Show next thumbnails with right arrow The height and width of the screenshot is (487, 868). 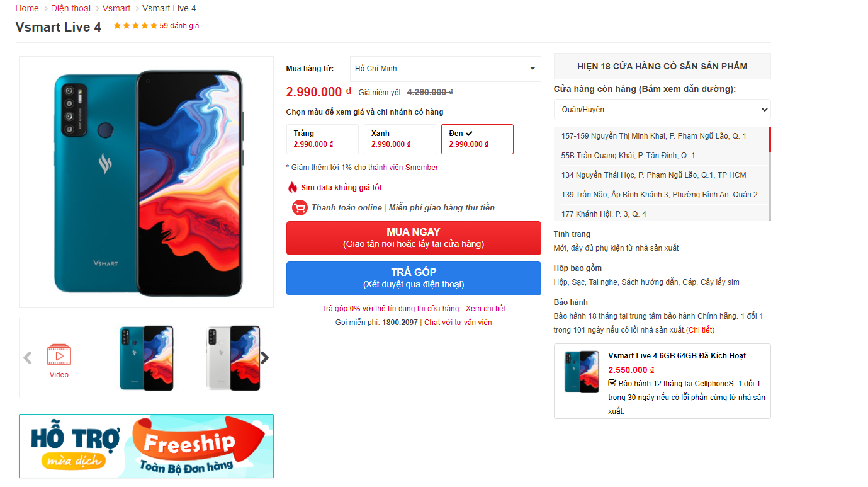[265, 358]
